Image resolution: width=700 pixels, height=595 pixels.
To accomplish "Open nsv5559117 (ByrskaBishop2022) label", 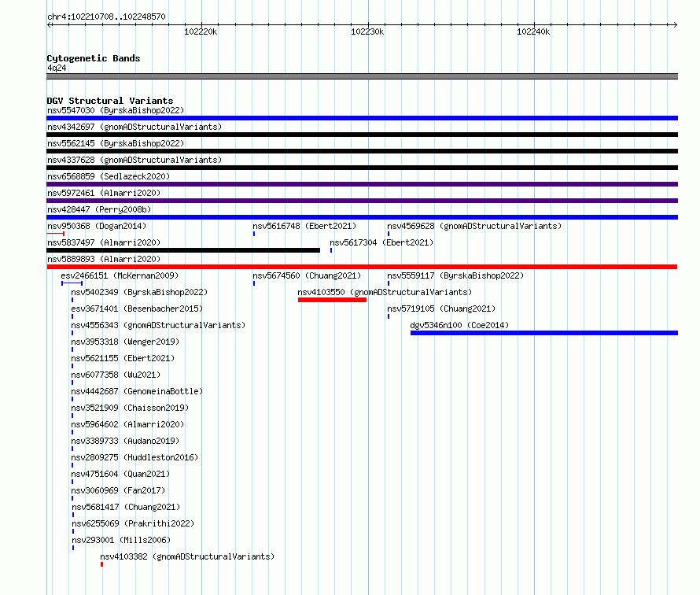I will 455,275.
